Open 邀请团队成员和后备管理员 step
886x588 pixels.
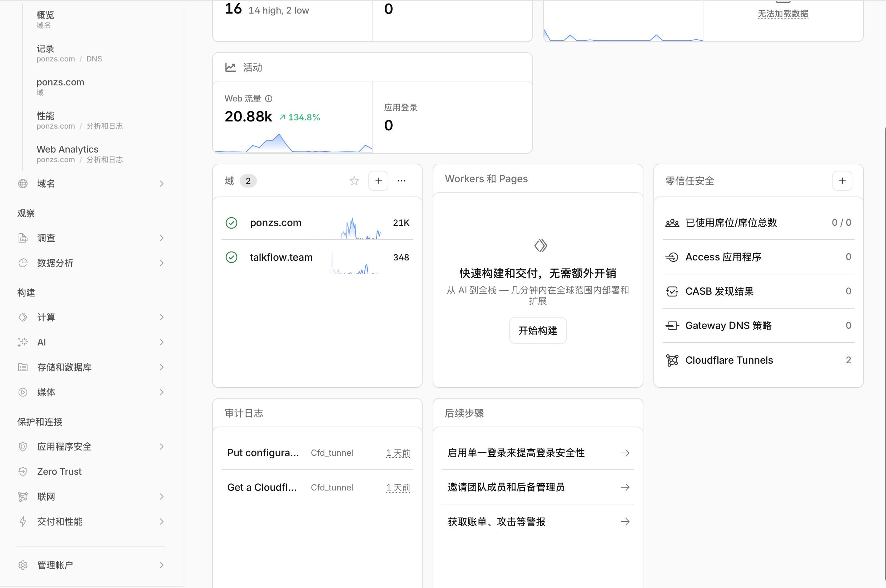click(x=538, y=487)
